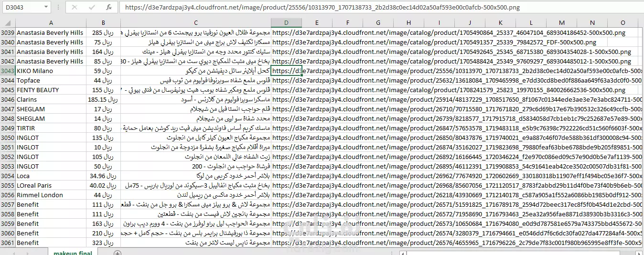Click the KIKO Milano cell
The height and width of the screenshot is (255, 644).
pyautogui.click(x=51, y=71)
